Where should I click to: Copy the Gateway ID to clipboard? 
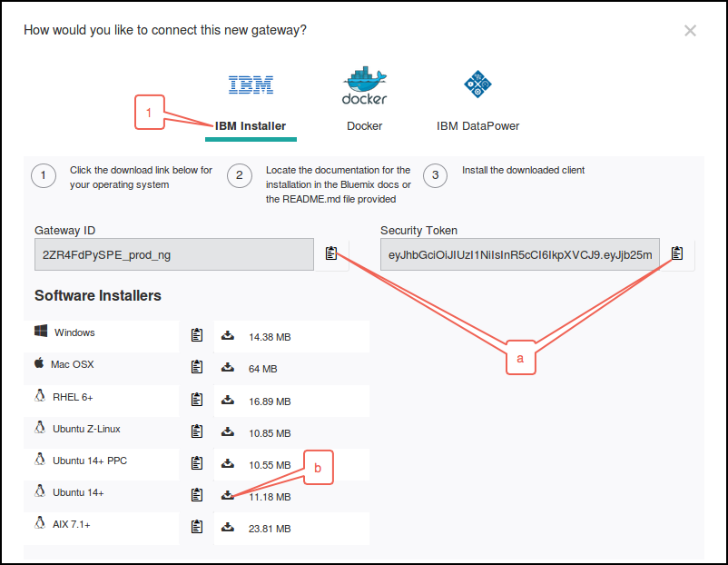(331, 253)
